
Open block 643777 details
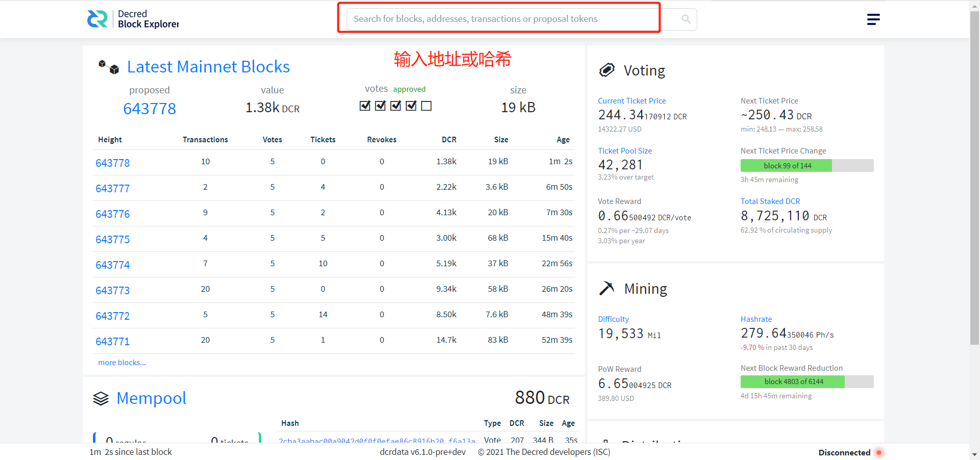click(x=113, y=189)
